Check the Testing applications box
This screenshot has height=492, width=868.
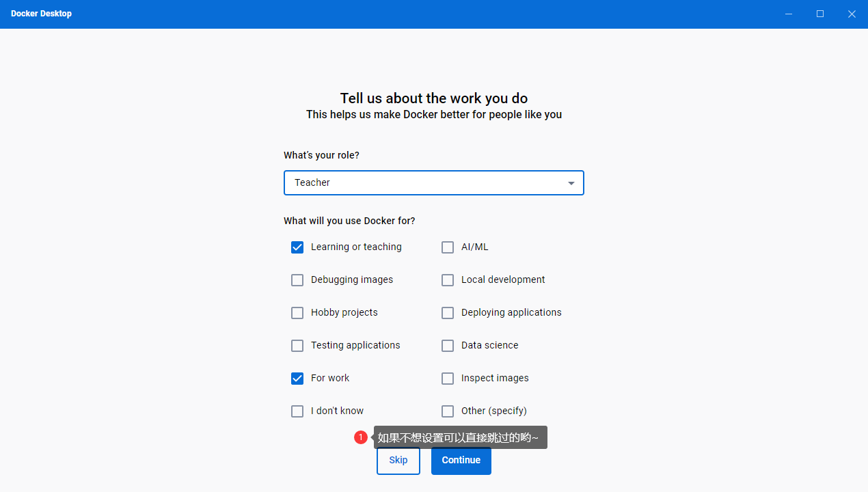tap(297, 346)
